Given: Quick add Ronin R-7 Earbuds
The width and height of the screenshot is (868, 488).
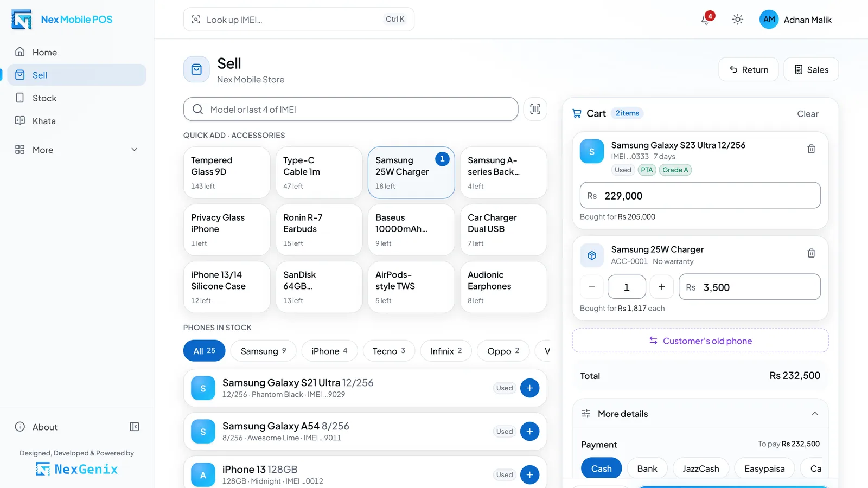Looking at the screenshot, I should click(319, 230).
